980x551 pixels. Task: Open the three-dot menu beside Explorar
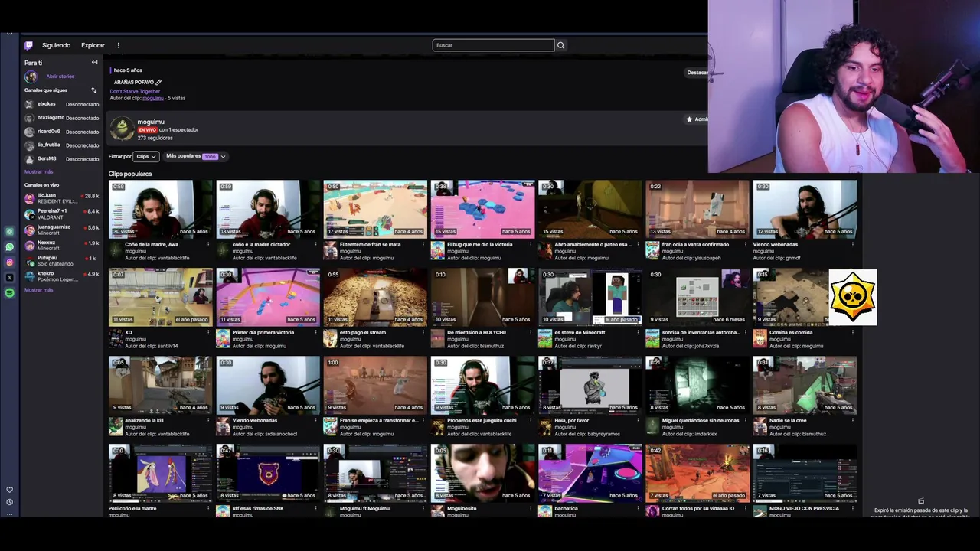tap(118, 45)
